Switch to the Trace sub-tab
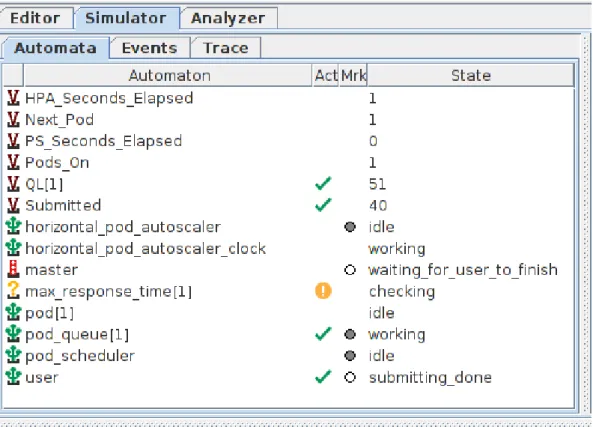The image size is (593, 427). (x=226, y=48)
